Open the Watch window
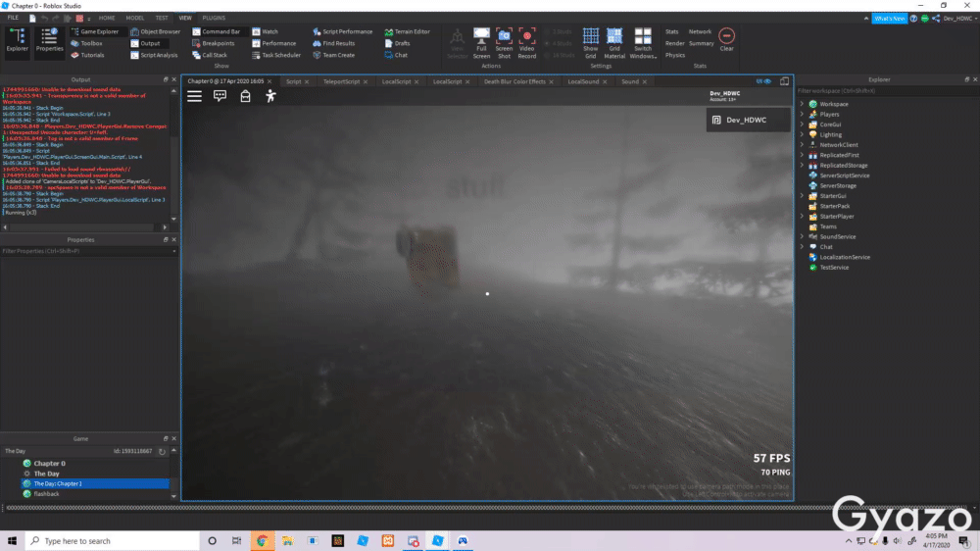This screenshot has height=551, width=980. (x=265, y=31)
